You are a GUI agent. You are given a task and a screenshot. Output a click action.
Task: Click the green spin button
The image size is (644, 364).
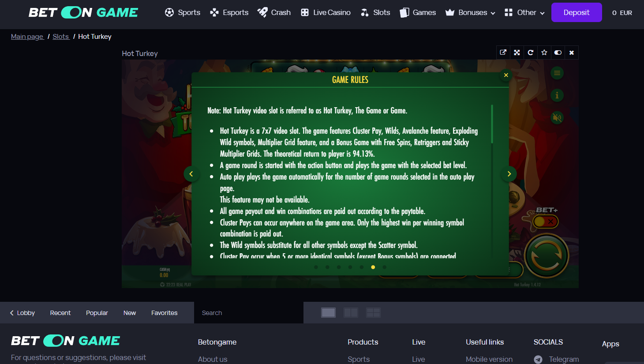pyautogui.click(x=547, y=255)
